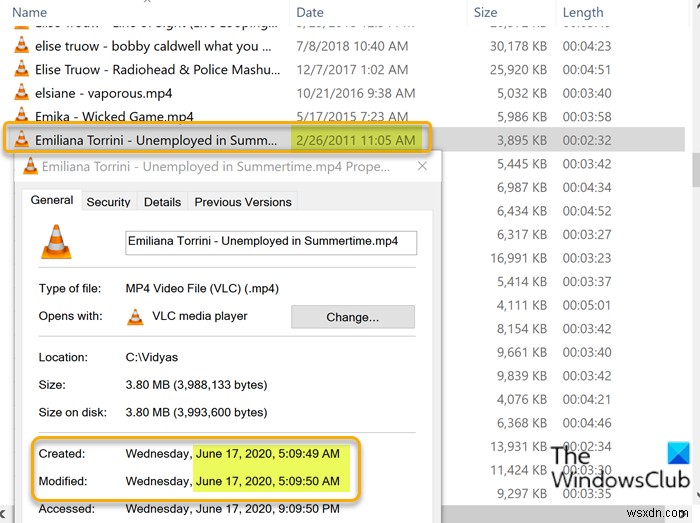Click length value 00:03:27
The image size is (700, 523).
pos(587,234)
